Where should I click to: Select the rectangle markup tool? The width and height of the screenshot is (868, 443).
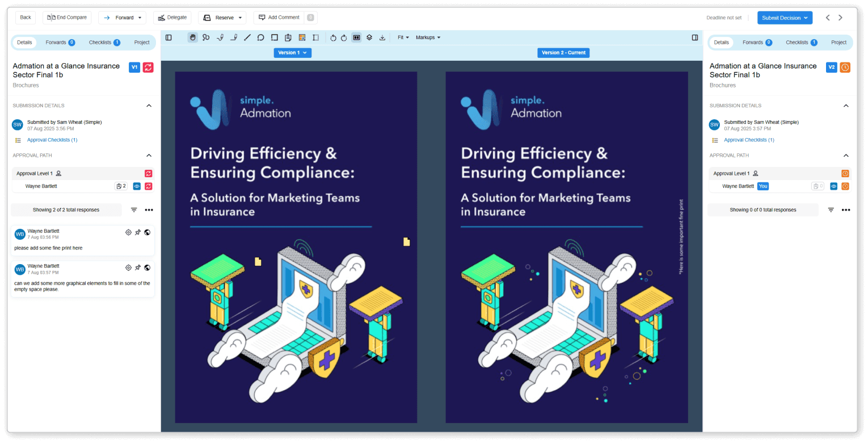tap(274, 37)
